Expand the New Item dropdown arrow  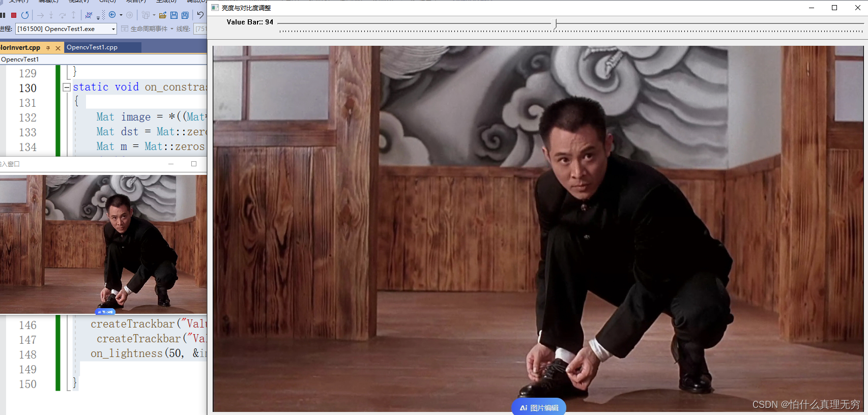[x=154, y=15]
